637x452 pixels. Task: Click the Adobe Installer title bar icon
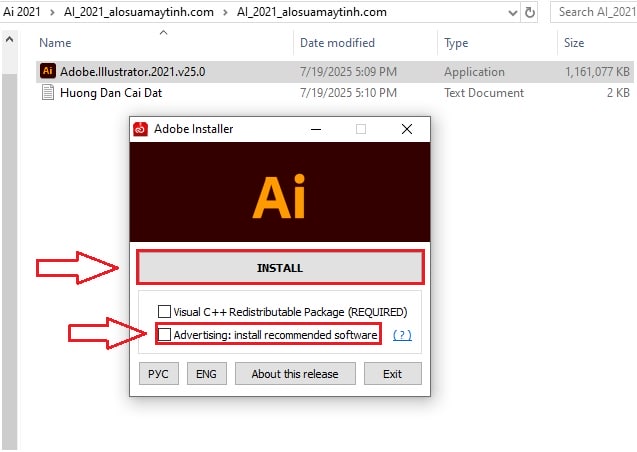[141, 129]
